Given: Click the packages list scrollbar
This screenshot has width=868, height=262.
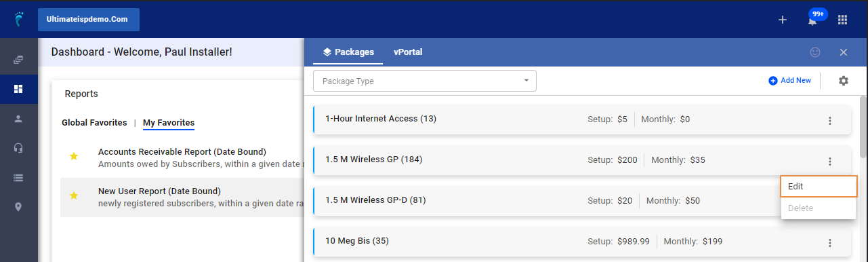Looking at the screenshot, I should pos(863,127).
